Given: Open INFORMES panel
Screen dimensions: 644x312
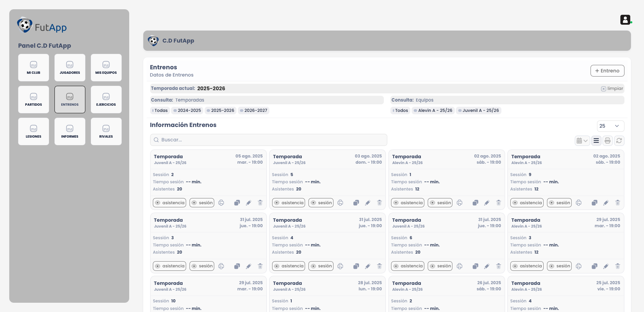Looking at the screenshot, I should click(70, 131).
